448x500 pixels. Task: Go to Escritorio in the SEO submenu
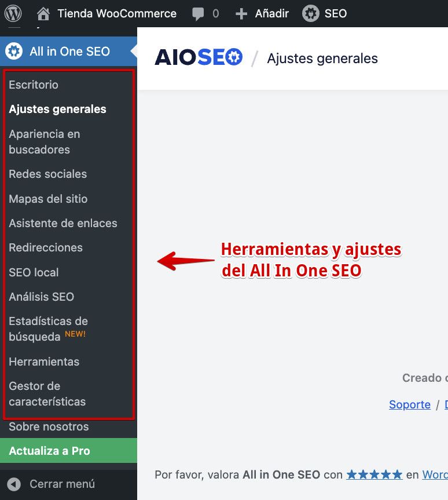coord(34,85)
